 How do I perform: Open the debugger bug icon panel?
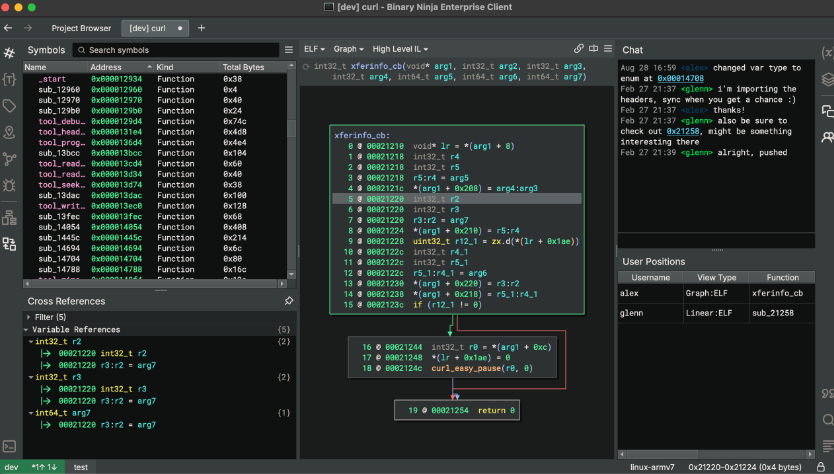pyautogui.click(x=10, y=186)
